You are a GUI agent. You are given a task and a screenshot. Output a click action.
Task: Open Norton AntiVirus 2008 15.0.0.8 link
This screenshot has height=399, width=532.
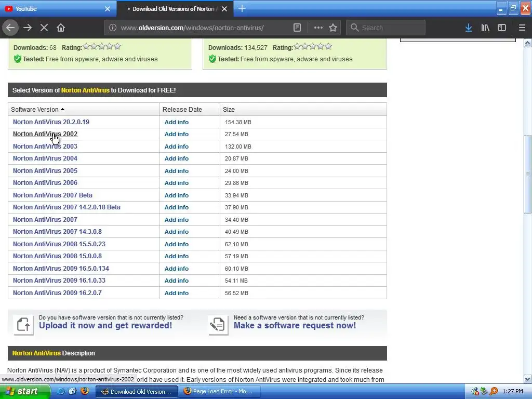[x=57, y=256]
